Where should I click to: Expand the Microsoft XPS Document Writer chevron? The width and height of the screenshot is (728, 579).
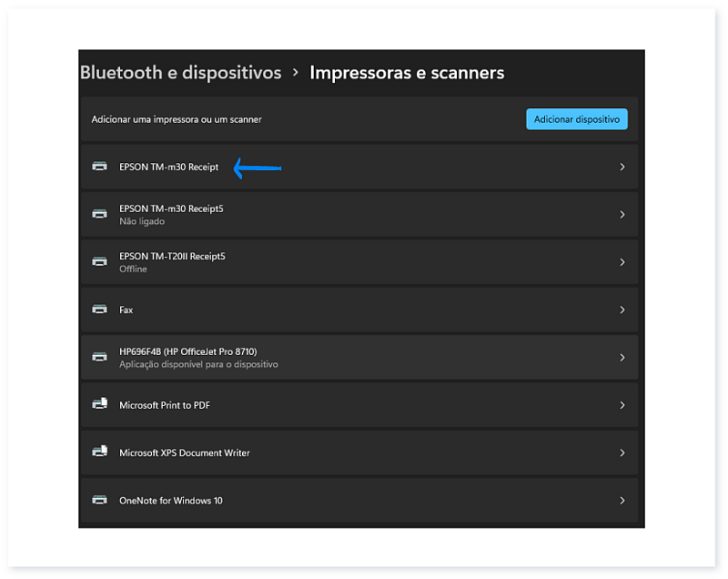coord(622,452)
